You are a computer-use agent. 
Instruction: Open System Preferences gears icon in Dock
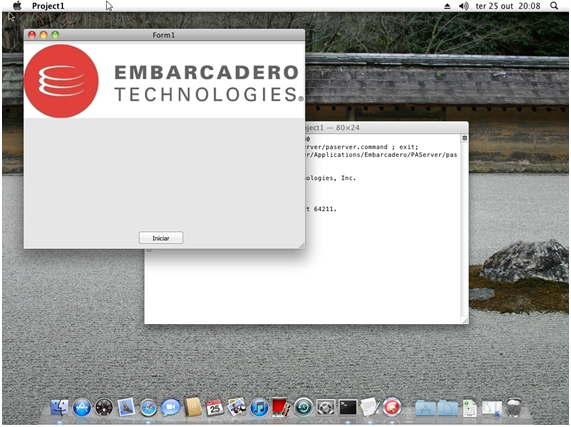[325, 407]
